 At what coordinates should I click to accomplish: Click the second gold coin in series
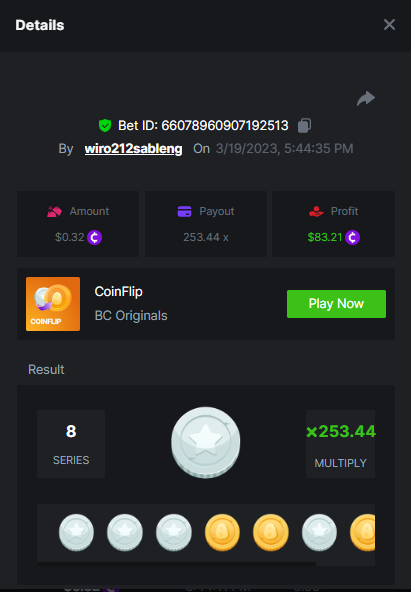click(x=271, y=532)
